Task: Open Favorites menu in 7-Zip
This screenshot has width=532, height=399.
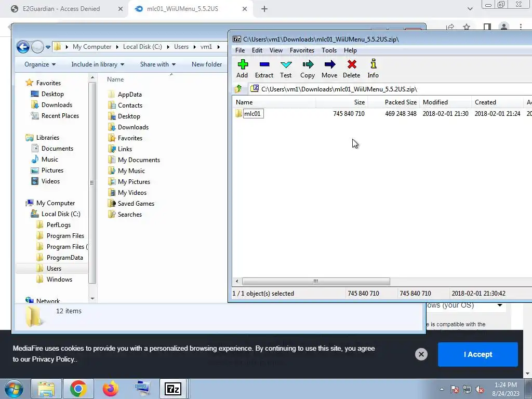Action: (x=302, y=50)
